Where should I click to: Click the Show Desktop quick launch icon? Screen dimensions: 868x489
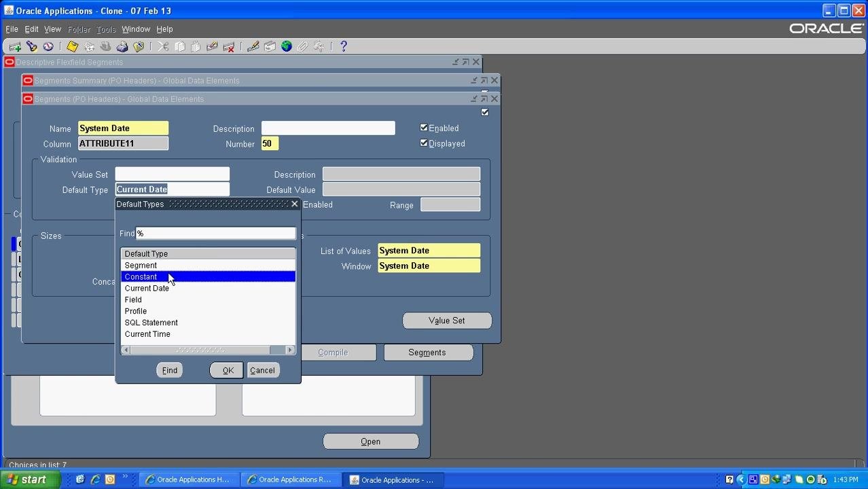pyautogui.click(x=80, y=479)
